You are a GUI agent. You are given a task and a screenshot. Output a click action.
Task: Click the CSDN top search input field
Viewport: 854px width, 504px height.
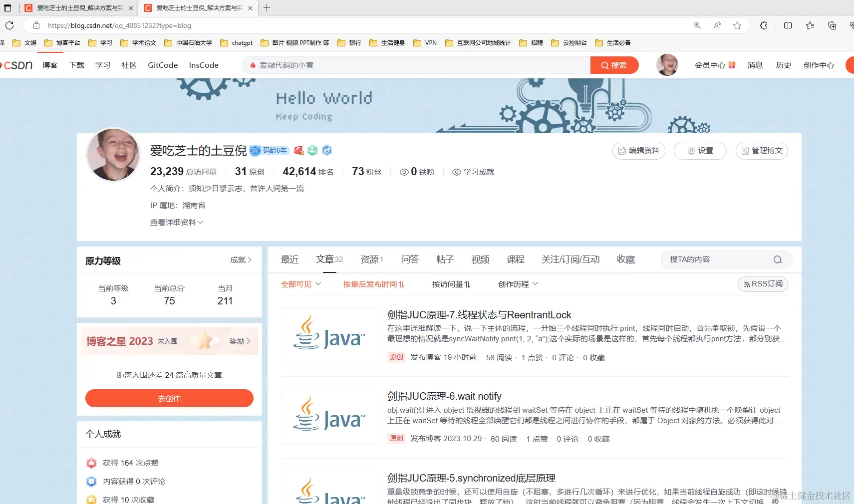tap(417, 65)
